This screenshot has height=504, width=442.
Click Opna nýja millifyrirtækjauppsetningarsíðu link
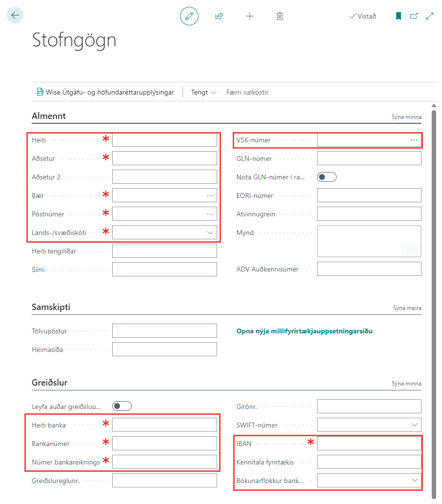(x=304, y=331)
